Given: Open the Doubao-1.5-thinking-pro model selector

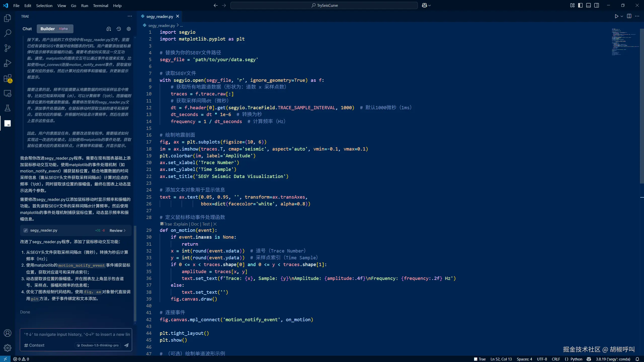Looking at the screenshot, I should click(x=98, y=345).
